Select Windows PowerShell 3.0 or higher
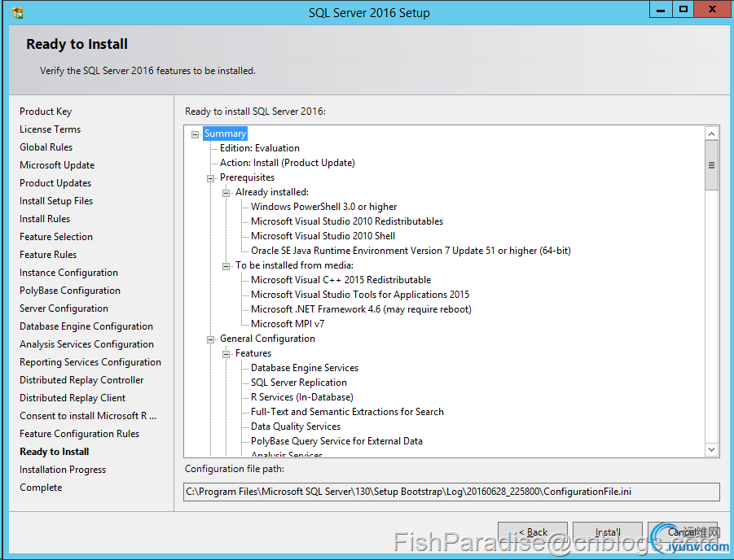This screenshot has width=734, height=560. [324, 207]
